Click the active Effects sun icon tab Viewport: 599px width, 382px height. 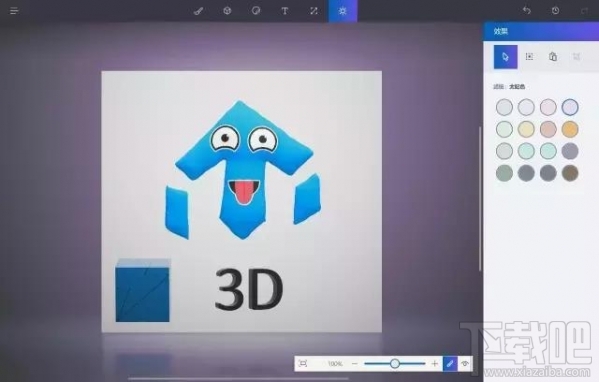343,11
